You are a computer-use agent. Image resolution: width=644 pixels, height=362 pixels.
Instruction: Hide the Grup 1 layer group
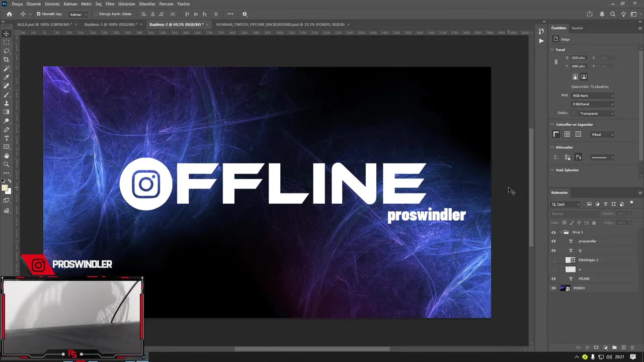point(553,232)
